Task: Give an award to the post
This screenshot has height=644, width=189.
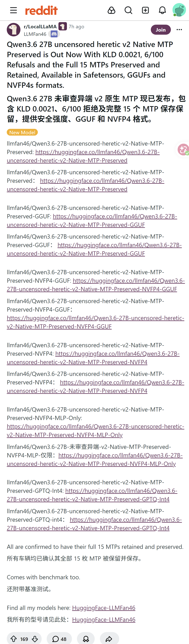Action: (86, 639)
